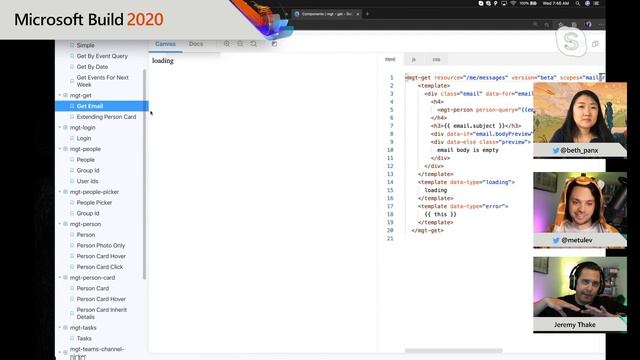Select the Components browser tab

[x=326, y=14]
